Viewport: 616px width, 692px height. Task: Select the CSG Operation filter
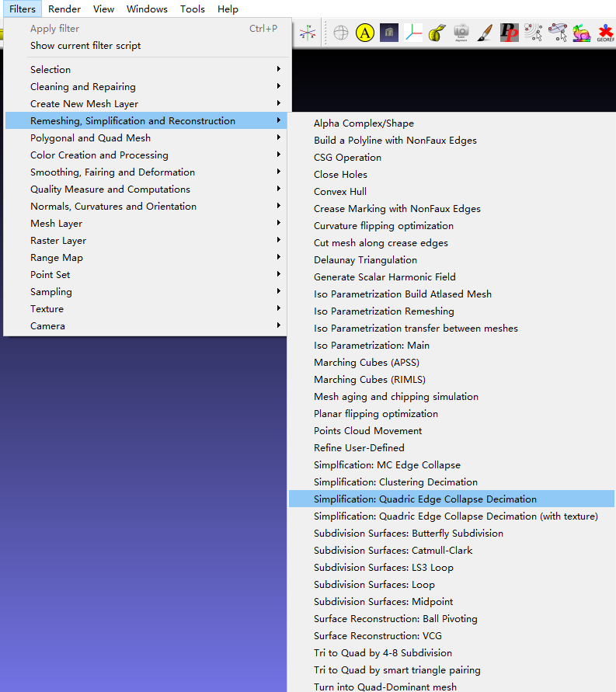452,157
